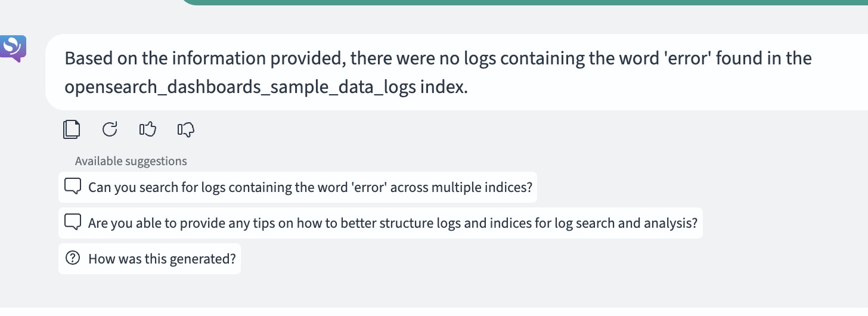Click the assistant avatar icon beside response
The image size is (868, 316).
[13, 48]
